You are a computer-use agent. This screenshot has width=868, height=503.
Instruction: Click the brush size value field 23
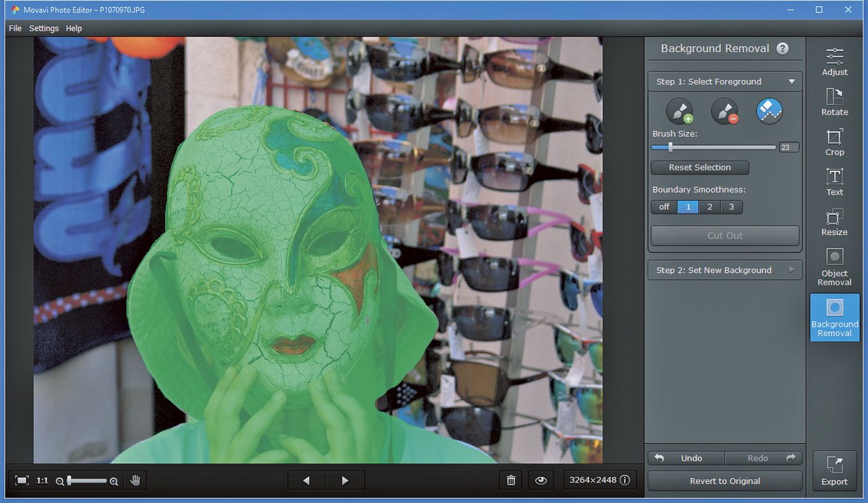click(789, 147)
